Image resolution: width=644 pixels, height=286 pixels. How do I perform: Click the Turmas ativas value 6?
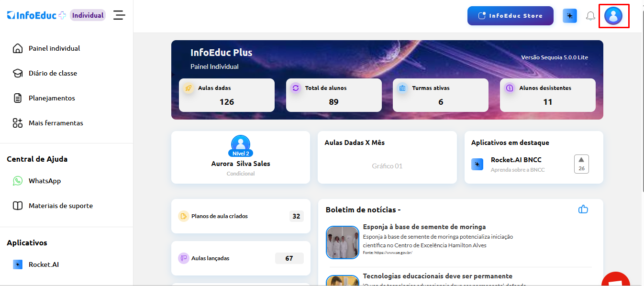tap(441, 102)
